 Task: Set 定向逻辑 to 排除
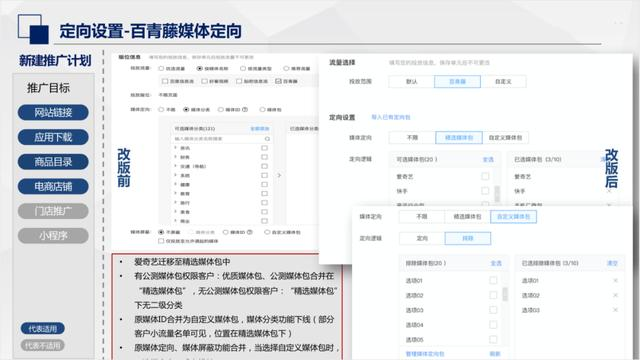[468, 238]
